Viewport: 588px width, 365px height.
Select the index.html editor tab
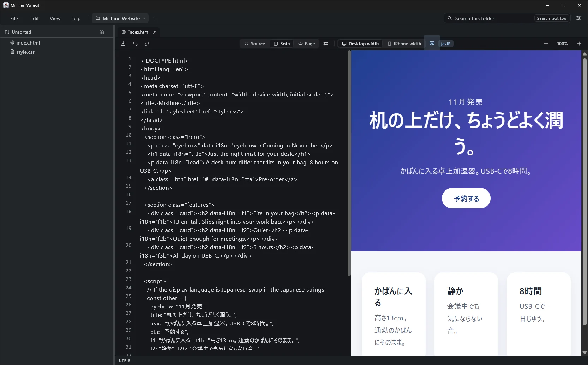138,32
